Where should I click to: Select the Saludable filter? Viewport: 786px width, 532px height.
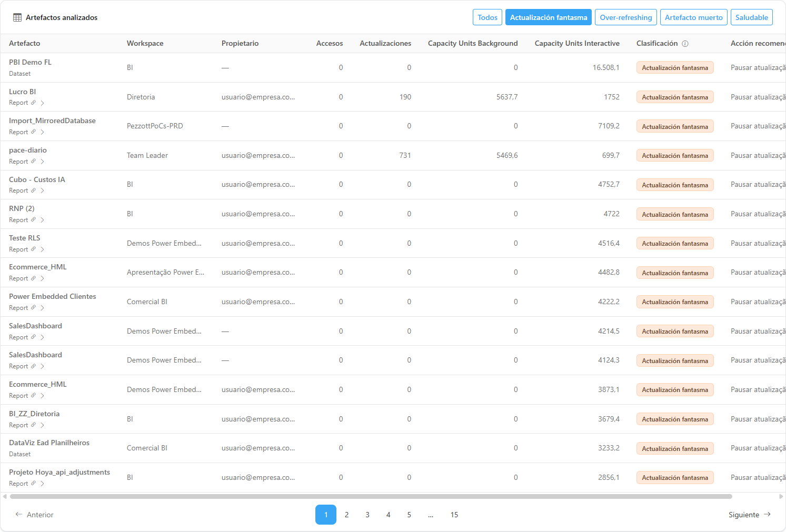(752, 17)
